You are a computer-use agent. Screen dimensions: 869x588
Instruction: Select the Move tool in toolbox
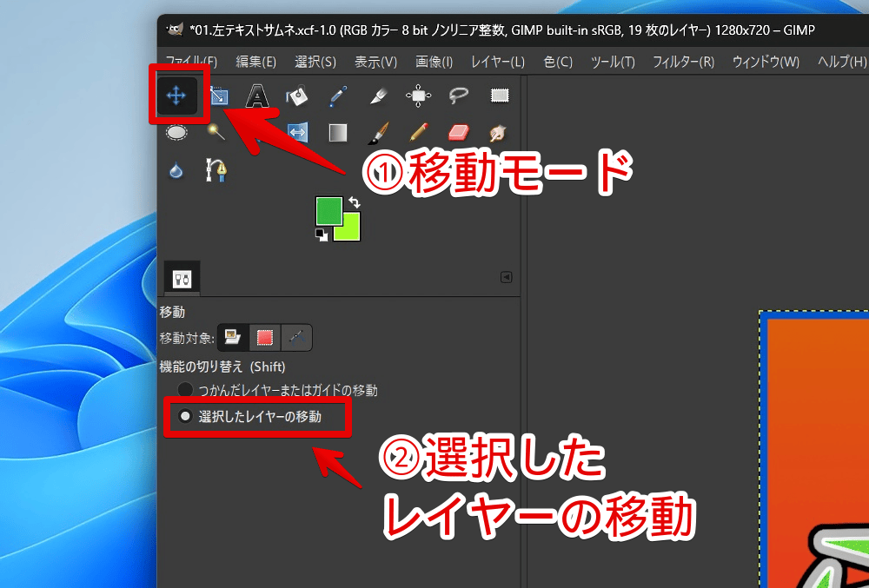coord(177,96)
